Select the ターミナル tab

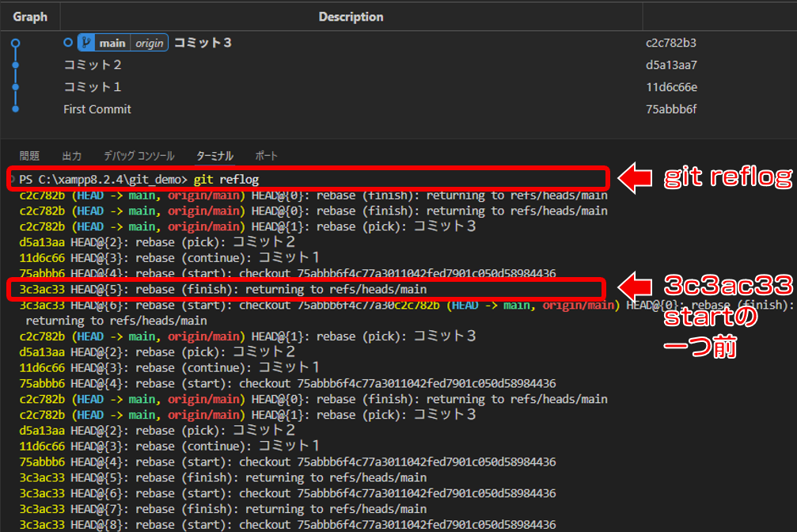pos(214,156)
